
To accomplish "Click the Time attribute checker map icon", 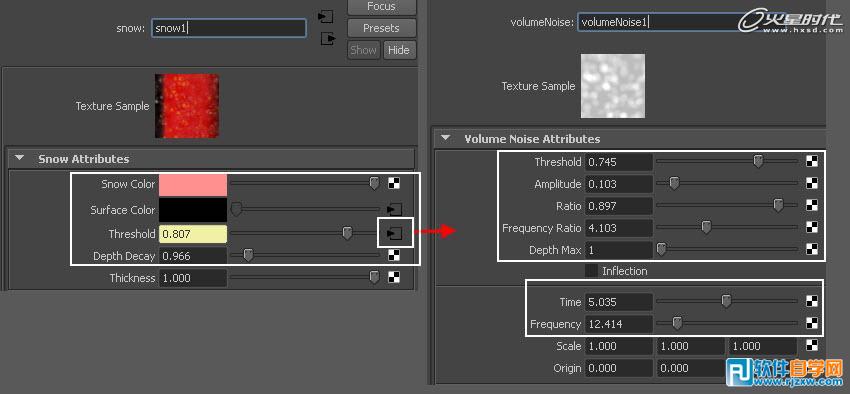I will [x=812, y=301].
